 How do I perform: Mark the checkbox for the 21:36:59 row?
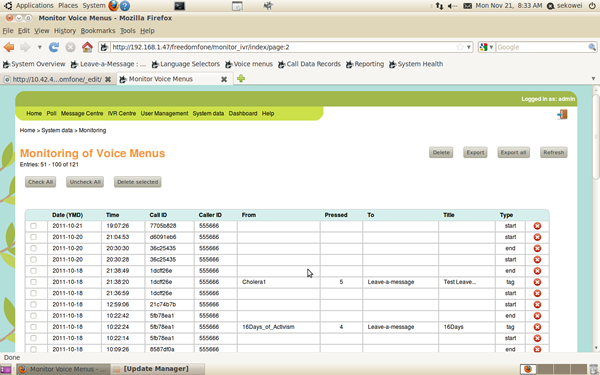click(34, 293)
